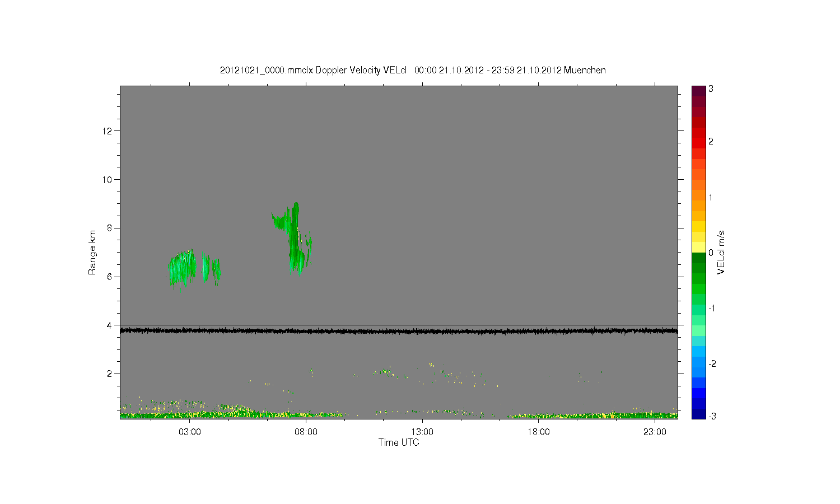The width and height of the screenshot is (840, 504).
Task: Click the 10 km range tick label
Action: click(108, 180)
